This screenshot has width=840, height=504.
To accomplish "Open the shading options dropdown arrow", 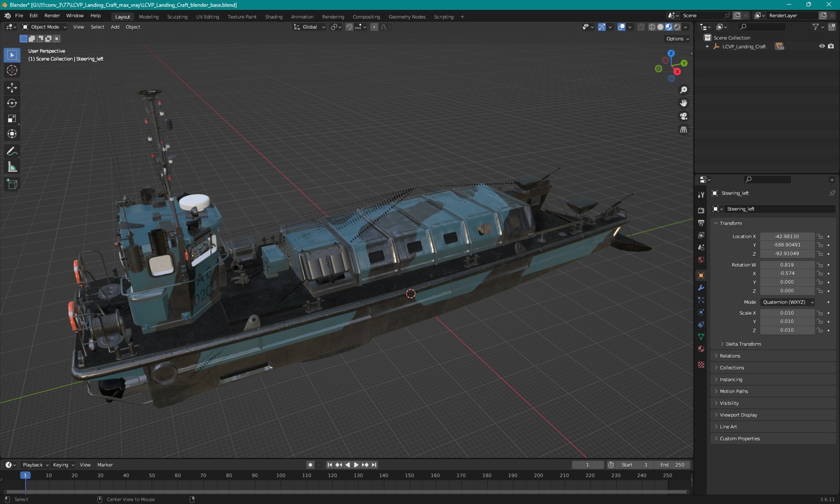I will tap(686, 27).
